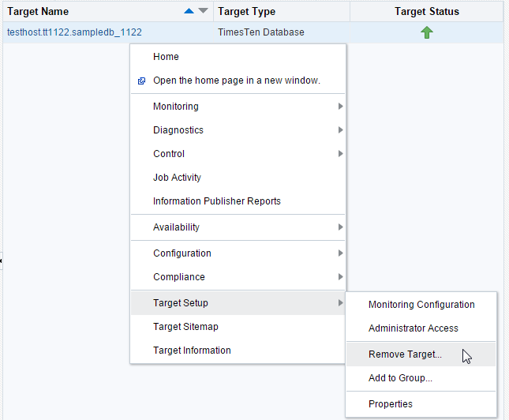The image size is (509, 420).
Task: Expand the Configuration submenu
Action: [x=238, y=253]
